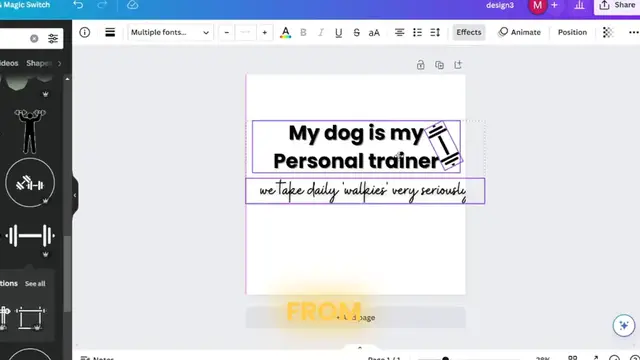The width and height of the screenshot is (640, 360).
Task: Undo the last action
Action: click(x=78, y=5)
